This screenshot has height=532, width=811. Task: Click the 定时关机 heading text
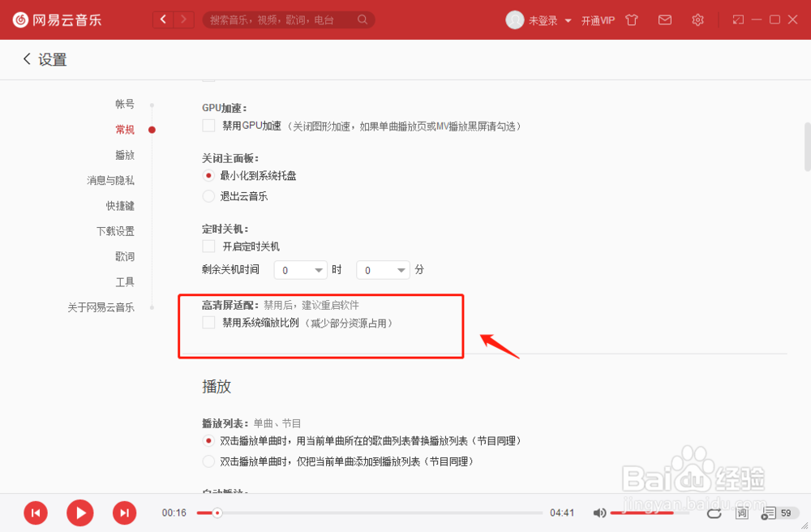tap(225, 229)
